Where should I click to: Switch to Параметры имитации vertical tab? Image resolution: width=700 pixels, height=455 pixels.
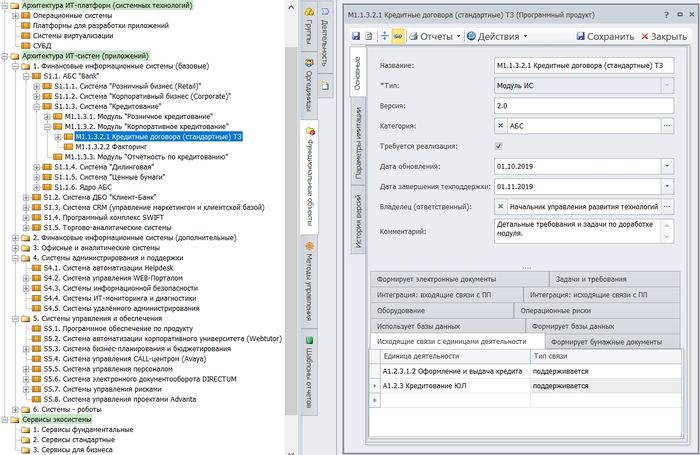[x=357, y=155]
